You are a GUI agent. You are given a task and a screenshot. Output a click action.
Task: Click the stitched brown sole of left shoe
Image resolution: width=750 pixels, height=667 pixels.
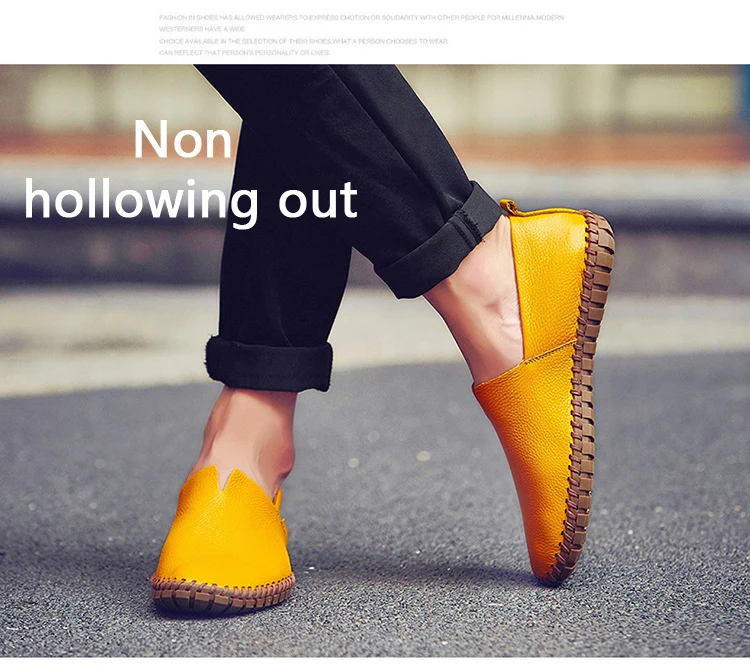(x=222, y=596)
